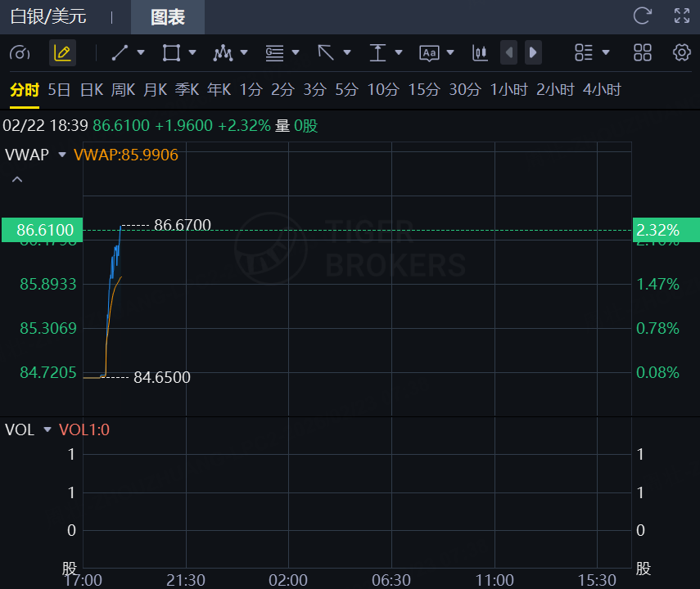Select the trend line tool
Image resolution: width=700 pixels, height=589 pixels.
tap(120, 52)
